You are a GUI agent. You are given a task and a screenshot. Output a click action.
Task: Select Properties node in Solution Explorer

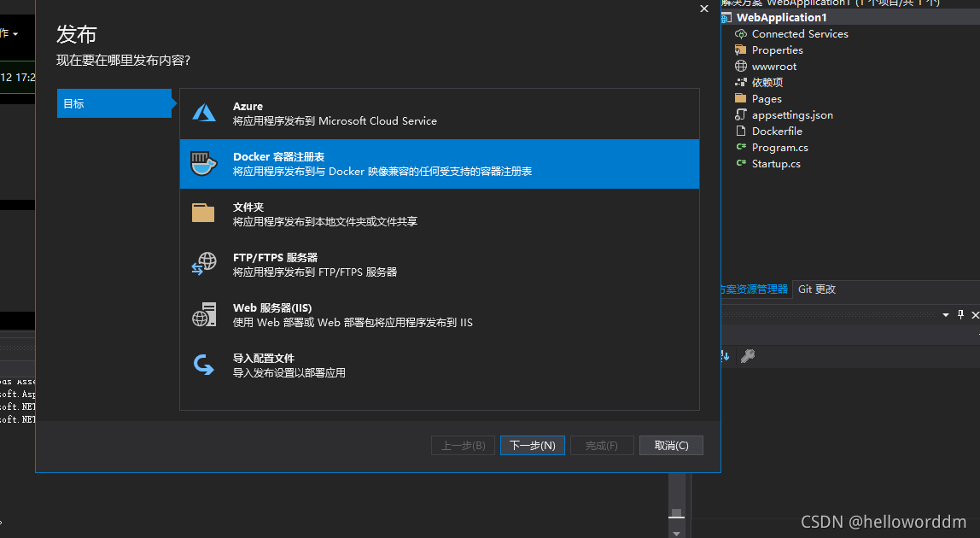pyautogui.click(x=778, y=50)
